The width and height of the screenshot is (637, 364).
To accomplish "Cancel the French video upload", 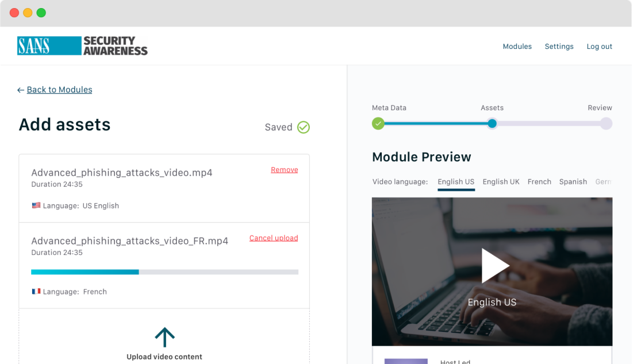I will click(x=274, y=238).
